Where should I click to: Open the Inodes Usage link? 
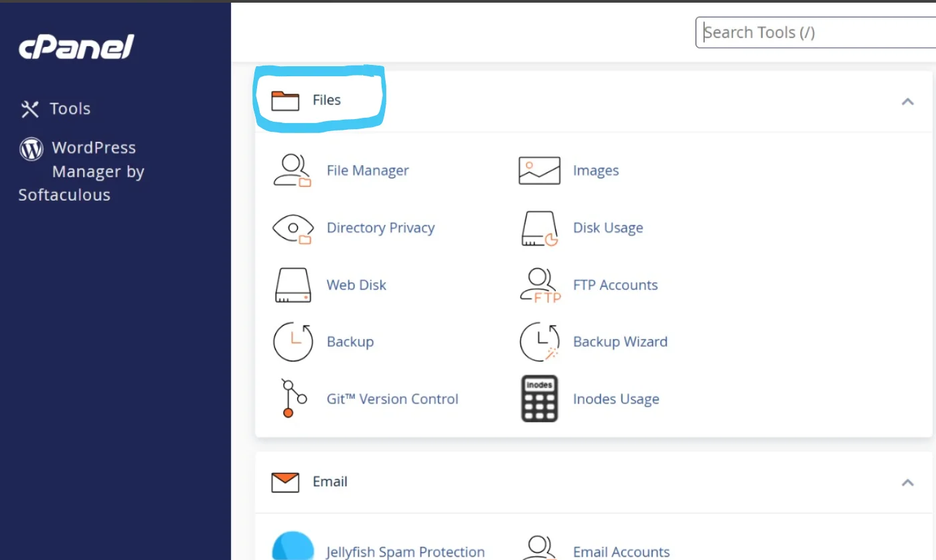tap(616, 399)
